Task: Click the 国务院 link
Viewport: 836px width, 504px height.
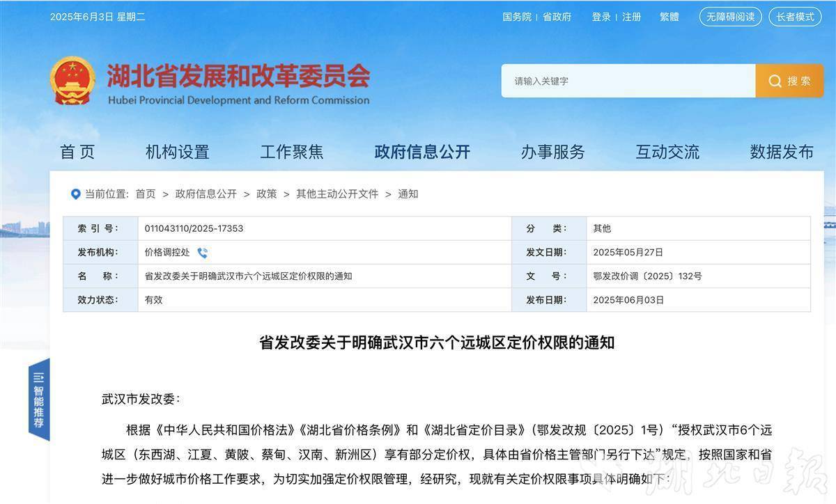Action: (x=517, y=17)
